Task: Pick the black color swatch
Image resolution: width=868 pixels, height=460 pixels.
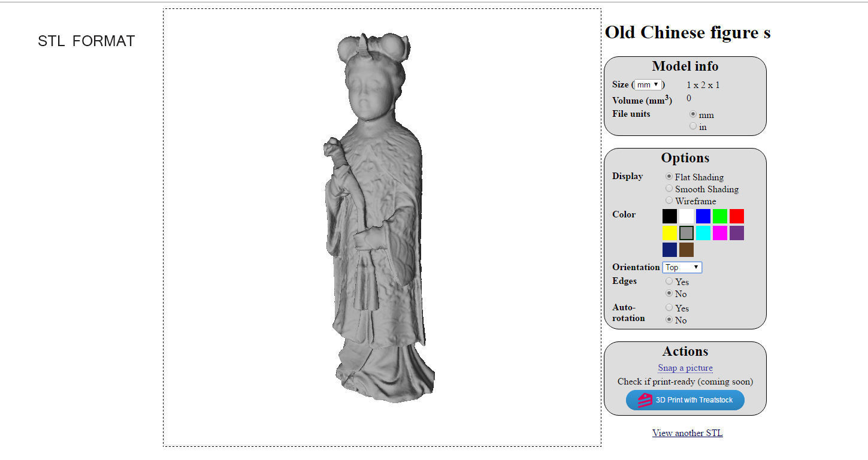Action: tap(670, 216)
